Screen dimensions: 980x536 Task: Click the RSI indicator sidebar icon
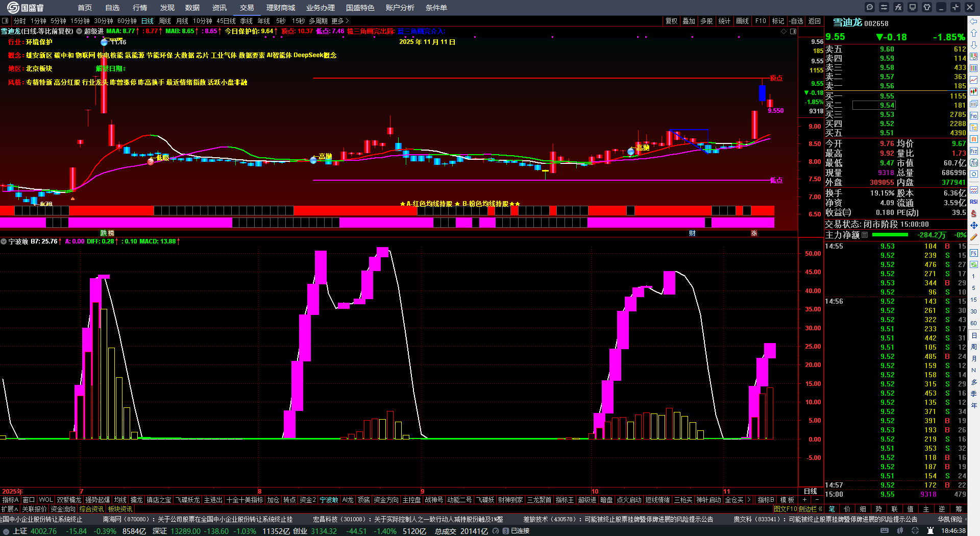[x=974, y=202]
